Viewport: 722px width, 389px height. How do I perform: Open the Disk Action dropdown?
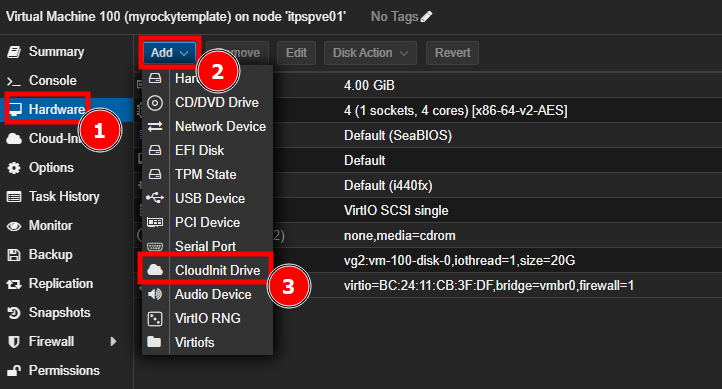pos(370,53)
